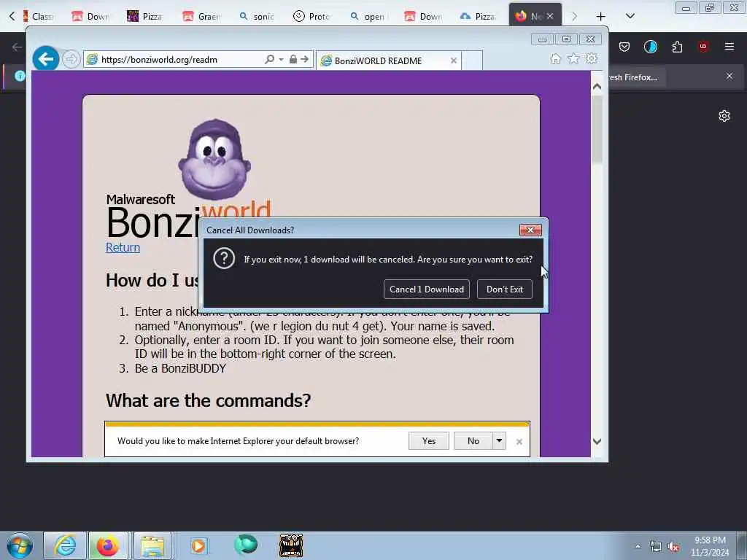Image resolution: width=747 pixels, height=560 pixels.
Task: Click the taskbar clock showing 9:58 PM
Action: (x=710, y=545)
